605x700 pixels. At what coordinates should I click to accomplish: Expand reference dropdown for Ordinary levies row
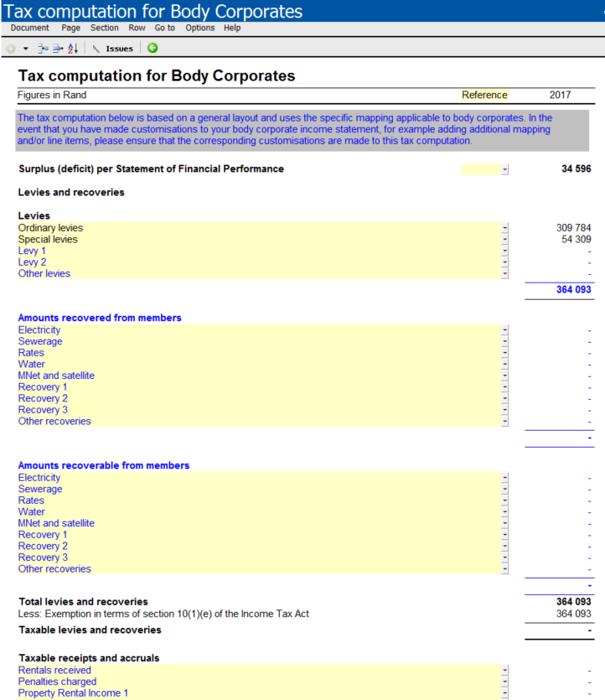click(504, 228)
